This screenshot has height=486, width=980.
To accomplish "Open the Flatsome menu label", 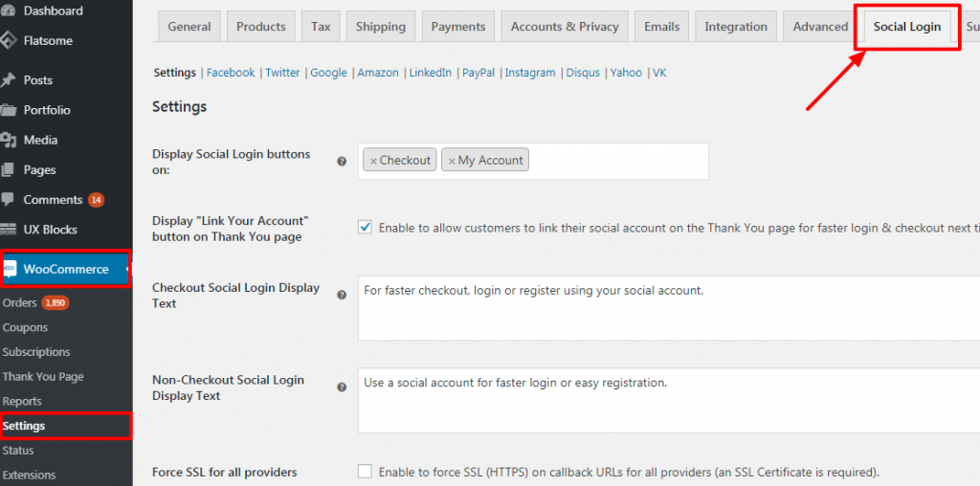I will click(x=48, y=40).
